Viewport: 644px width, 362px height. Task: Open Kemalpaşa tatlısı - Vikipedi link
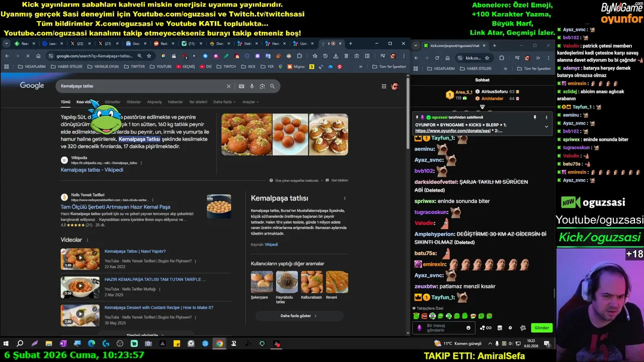tap(92, 170)
